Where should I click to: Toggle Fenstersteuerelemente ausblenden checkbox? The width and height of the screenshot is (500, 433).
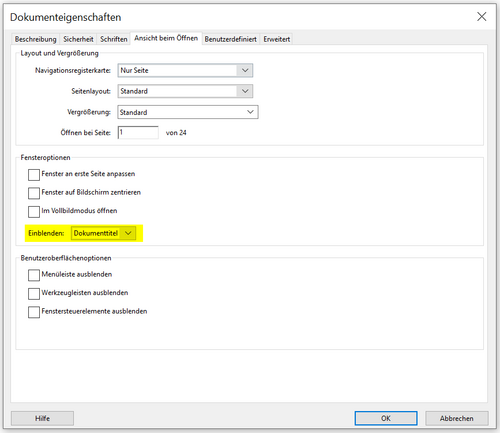tap(34, 312)
